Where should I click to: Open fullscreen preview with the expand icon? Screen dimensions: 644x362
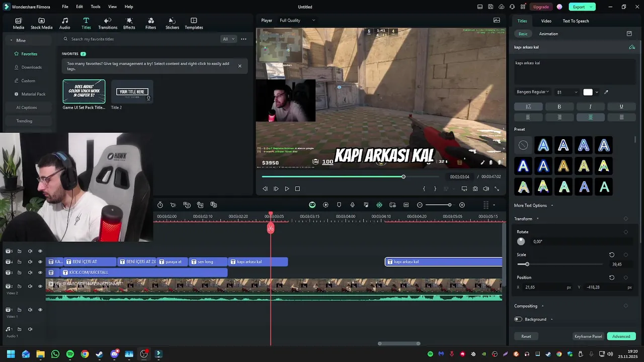pos(497,189)
